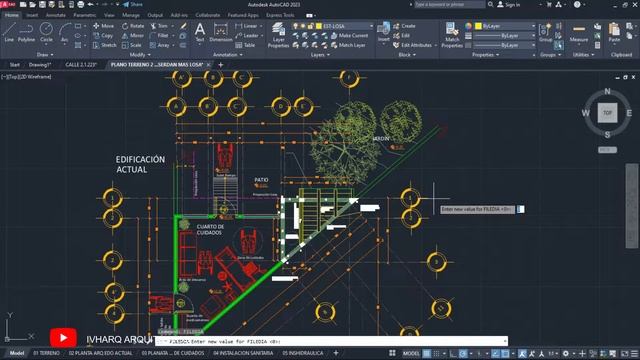Activate the Scale command
Screen dimensions: 640x360
pyautogui.click(x=131, y=45)
